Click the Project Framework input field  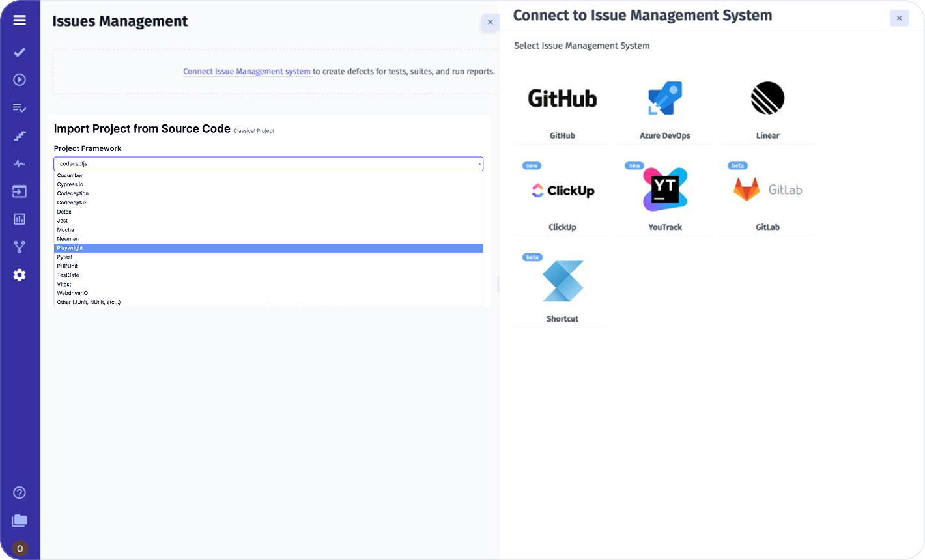pyautogui.click(x=268, y=163)
